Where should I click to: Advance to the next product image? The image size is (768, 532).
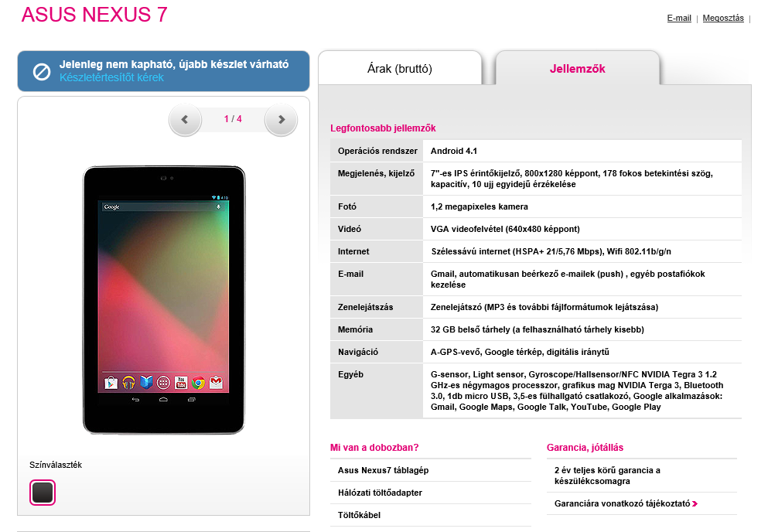(282, 120)
